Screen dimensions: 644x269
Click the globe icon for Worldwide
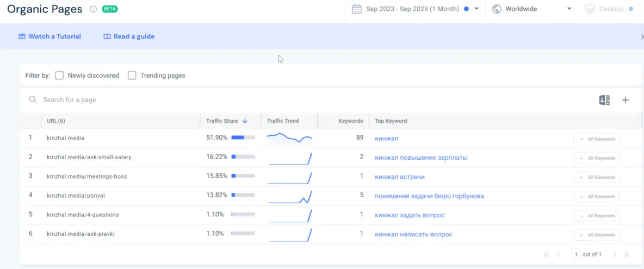pos(496,9)
